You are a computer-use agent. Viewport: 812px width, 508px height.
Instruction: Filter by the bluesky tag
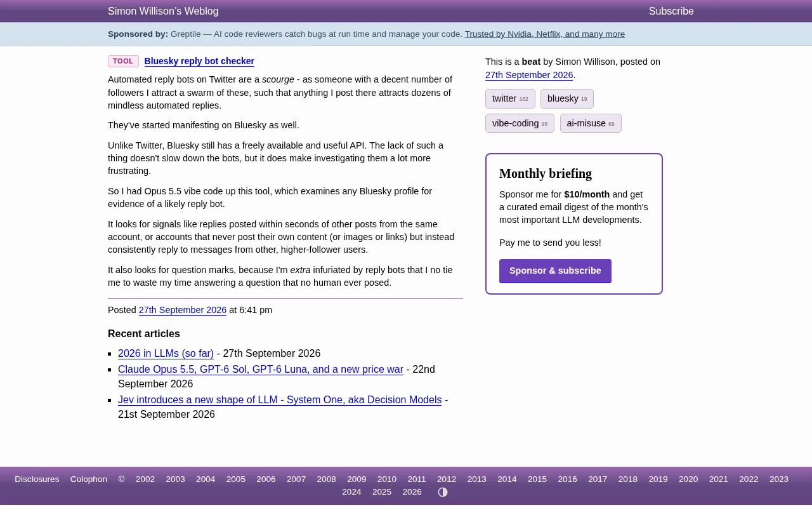(x=567, y=98)
